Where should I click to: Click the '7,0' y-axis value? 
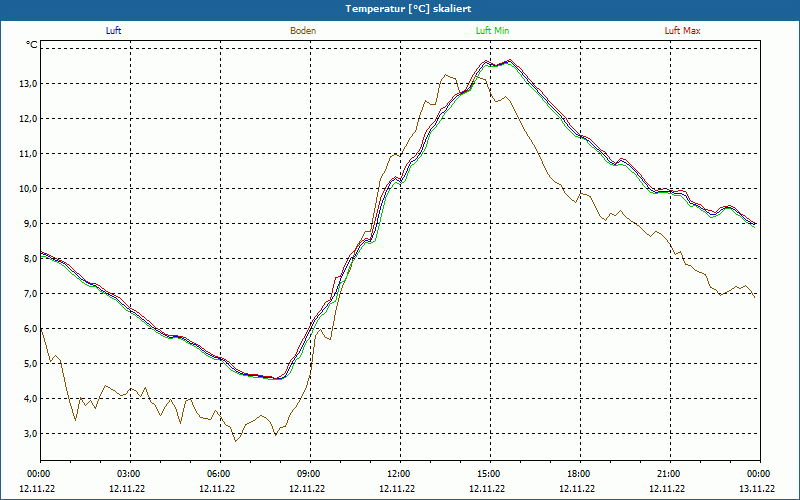30,293
